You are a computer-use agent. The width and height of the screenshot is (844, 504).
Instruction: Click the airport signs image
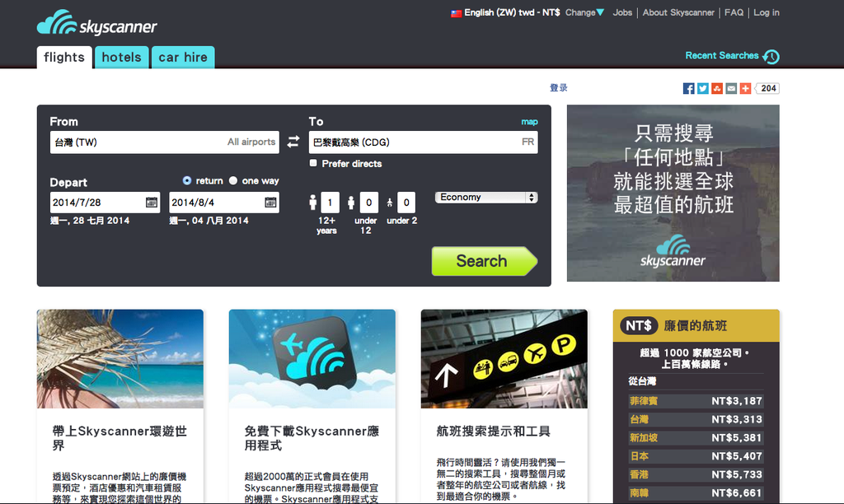click(504, 359)
